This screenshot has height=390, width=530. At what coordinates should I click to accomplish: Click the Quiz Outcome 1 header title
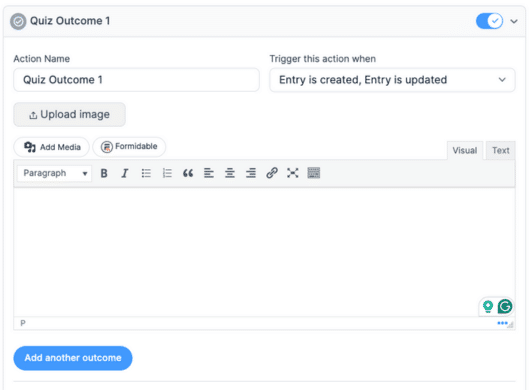tap(70, 21)
